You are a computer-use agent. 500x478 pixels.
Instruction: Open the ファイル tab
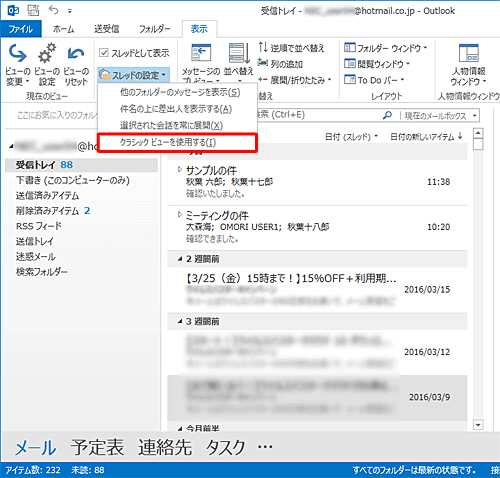pyautogui.click(x=21, y=29)
